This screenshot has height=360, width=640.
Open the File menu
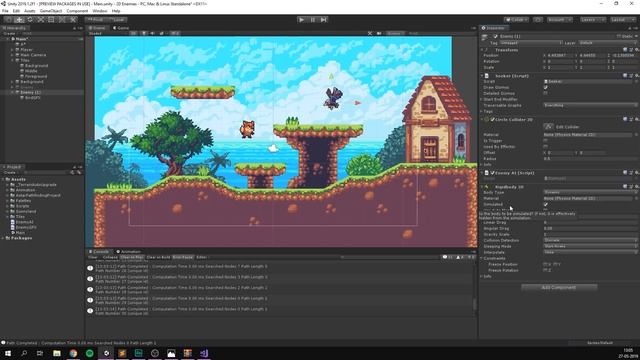click(x=5, y=11)
